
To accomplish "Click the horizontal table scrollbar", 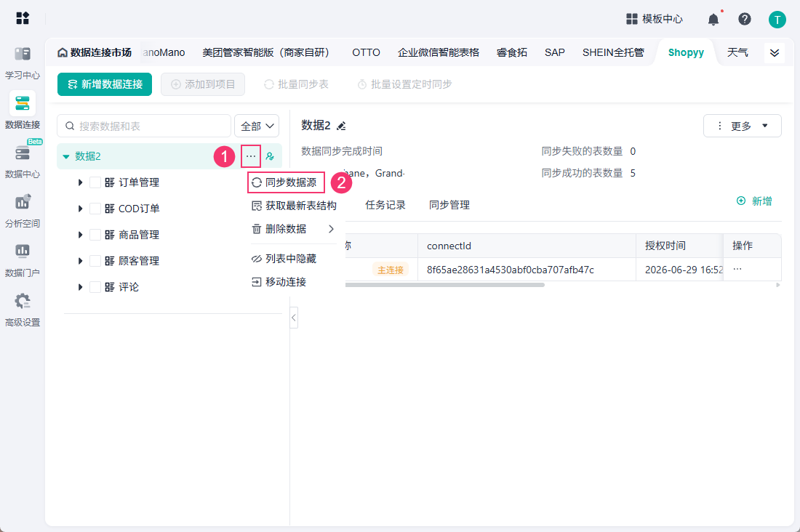I will pyautogui.click(x=445, y=285).
